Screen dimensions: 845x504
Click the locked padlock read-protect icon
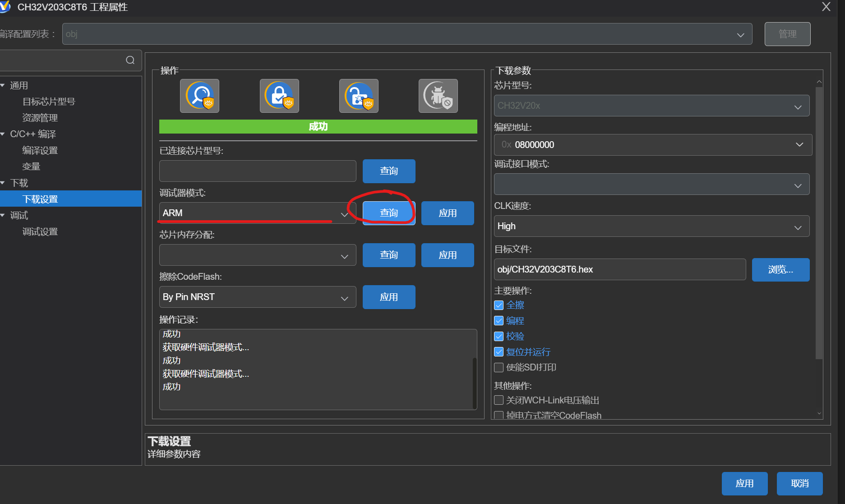(x=279, y=96)
